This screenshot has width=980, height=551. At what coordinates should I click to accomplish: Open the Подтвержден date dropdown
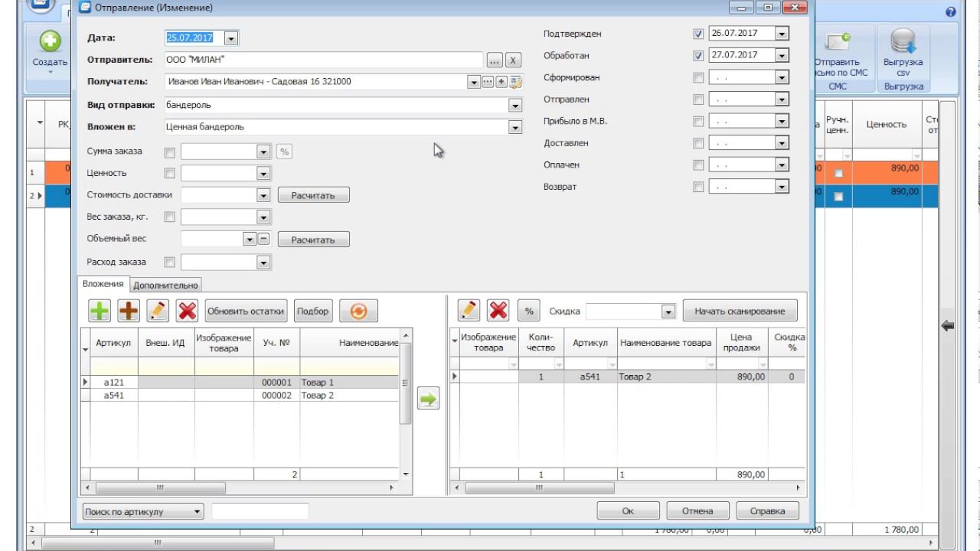pos(782,34)
